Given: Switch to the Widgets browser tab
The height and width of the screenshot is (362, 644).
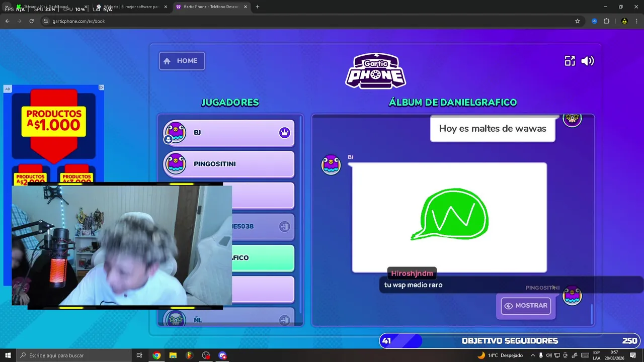Looking at the screenshot, I should (x=132, y=7).
